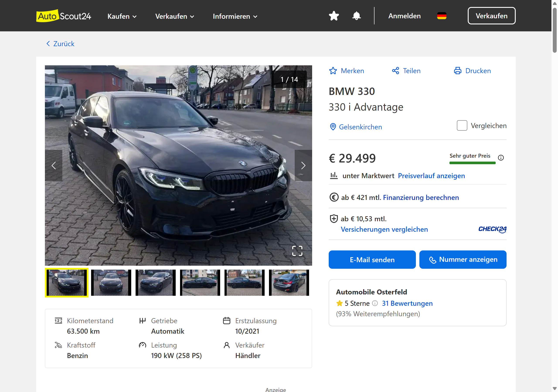Expand the Kaufen menu
This screenshot has height=392, width=558.
pos(122,16)
